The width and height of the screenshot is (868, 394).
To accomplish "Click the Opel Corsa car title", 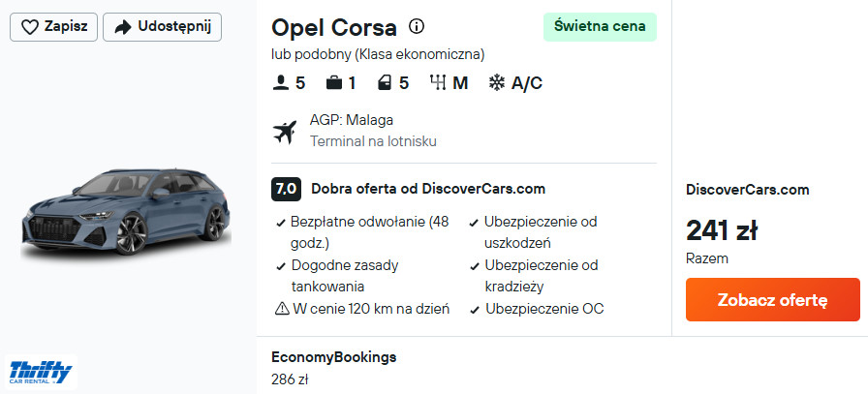I will 334,27.
